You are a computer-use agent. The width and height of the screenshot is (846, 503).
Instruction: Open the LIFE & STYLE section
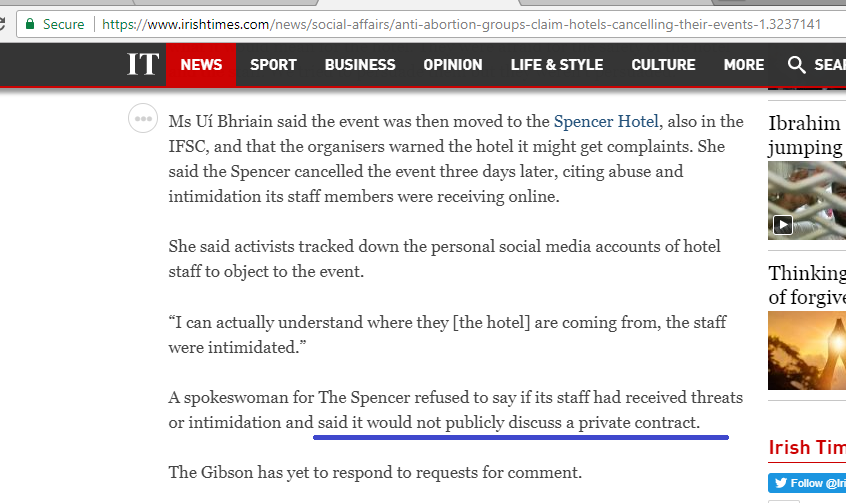click(x=557, y=65)
